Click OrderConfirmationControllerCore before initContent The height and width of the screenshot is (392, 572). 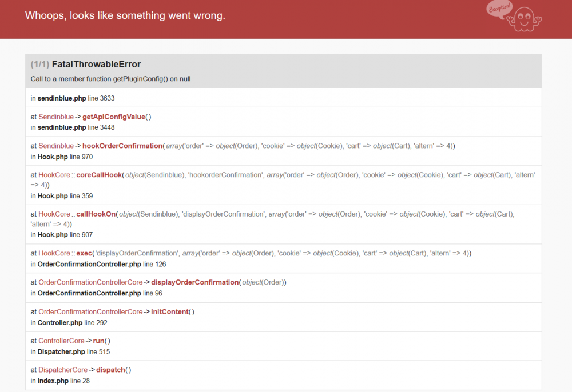(x=90, y=312)
